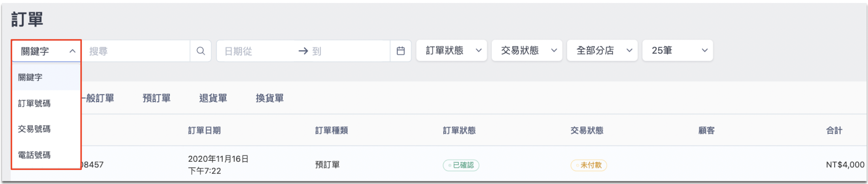Pick 電話號碼 in the dropdown list
The height and width of the screenshot is (184, 868).
46,155
